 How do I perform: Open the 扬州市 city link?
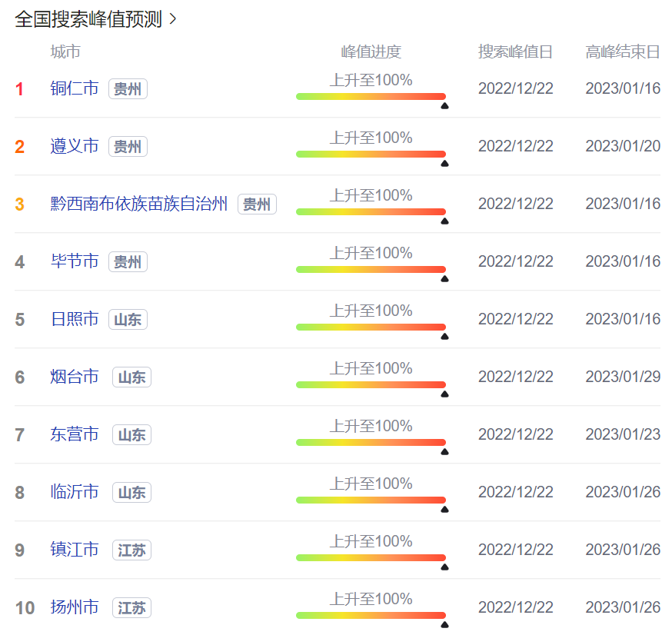coord(75,607)
